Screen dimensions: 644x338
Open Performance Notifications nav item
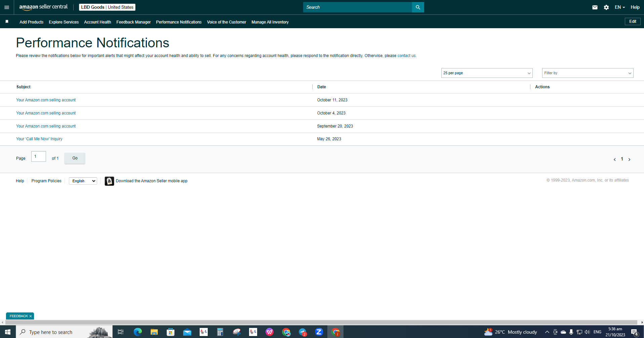(179, 22)
